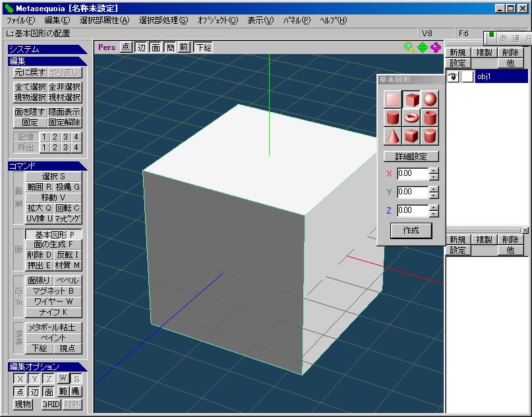
Task: Click 元に戻す undo button
Action: [30, 72]
